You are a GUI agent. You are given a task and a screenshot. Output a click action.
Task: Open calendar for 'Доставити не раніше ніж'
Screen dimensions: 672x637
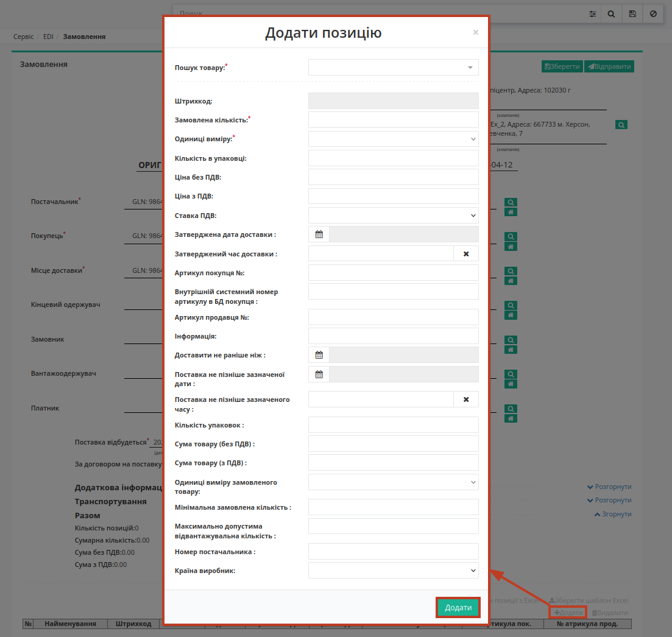(x=319, y=355)
